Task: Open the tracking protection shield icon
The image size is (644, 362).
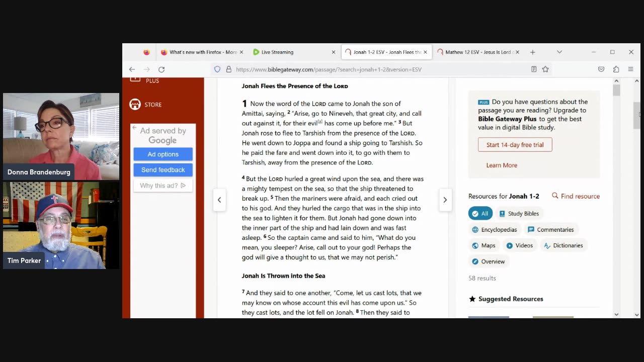Action: click(217, 69)
